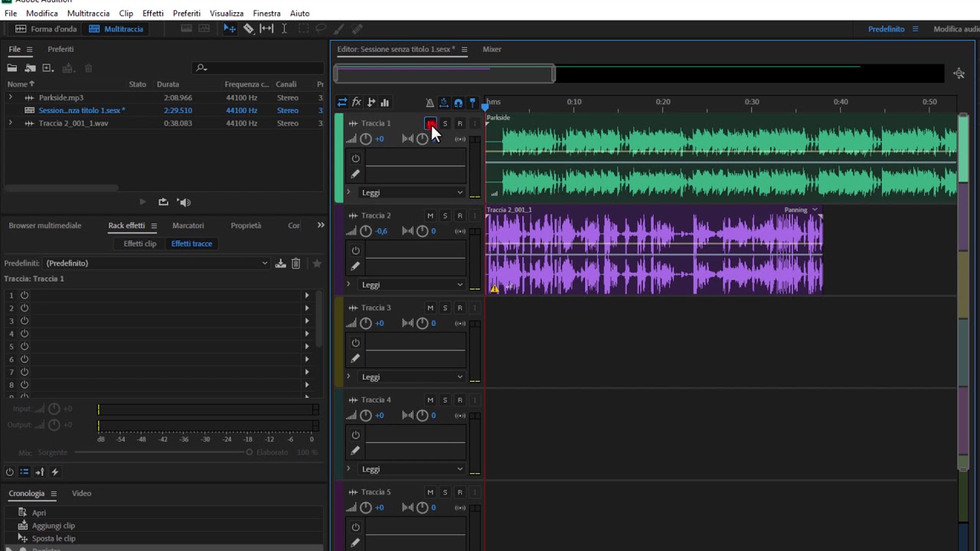The image size is (980, 551).
Task: Open the Preferiti tab
Action: coord(60,49)
